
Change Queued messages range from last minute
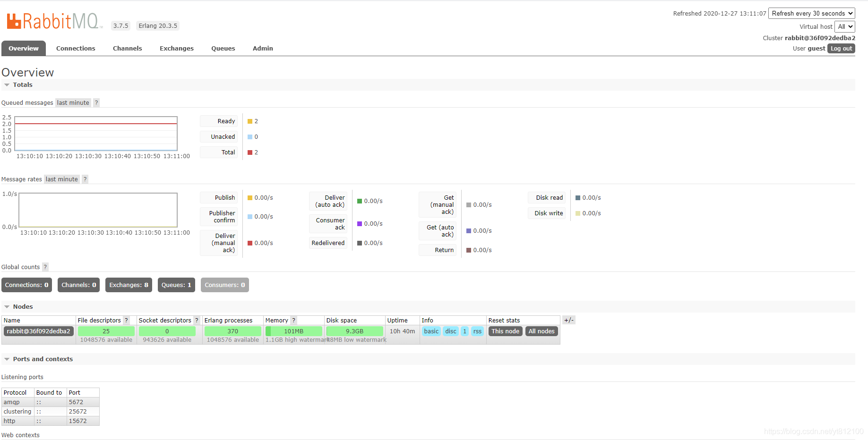point(73,102)
